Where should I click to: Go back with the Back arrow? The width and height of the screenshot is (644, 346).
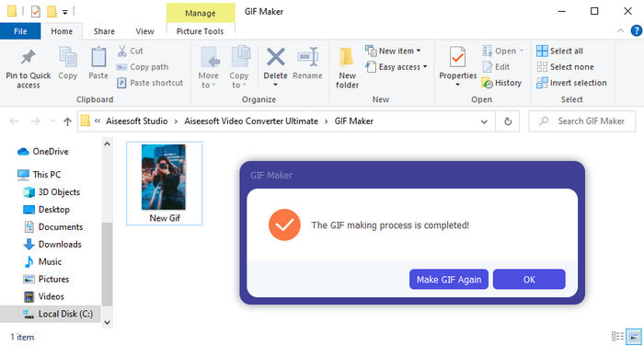click(14, 121)
